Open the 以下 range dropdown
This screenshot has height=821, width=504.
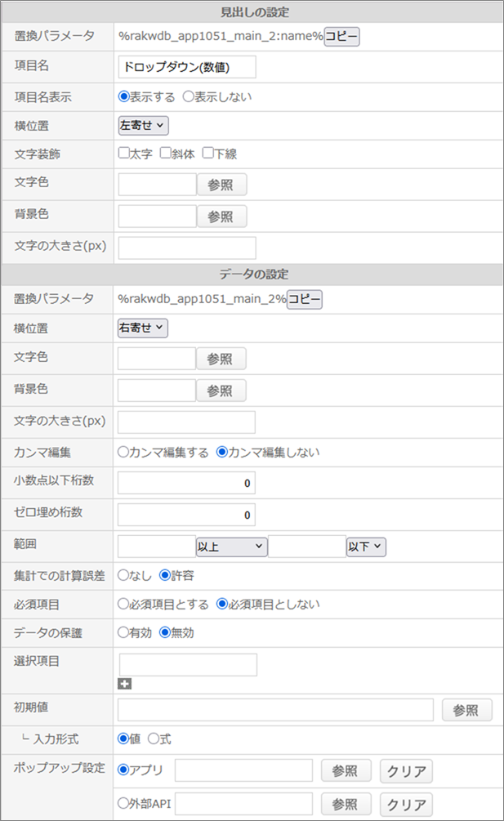pyautogui.click(x=366, y=547)
